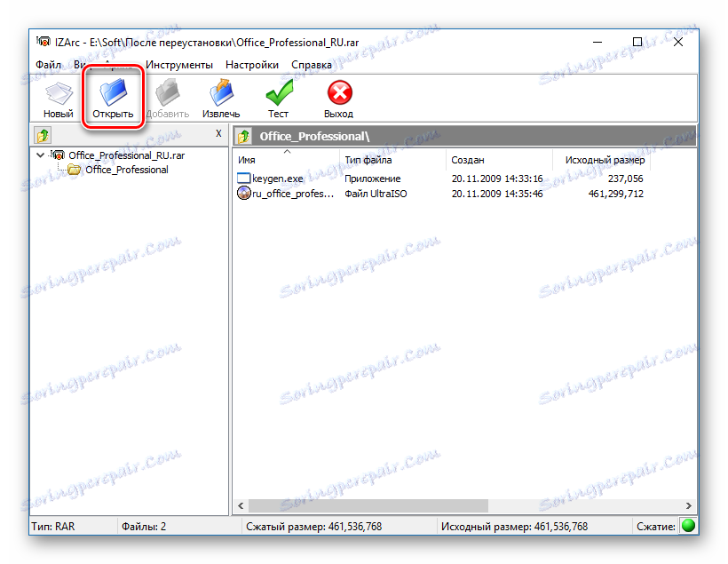Click the up-folder icon beside Office_Professional\ path

(244, 137)
